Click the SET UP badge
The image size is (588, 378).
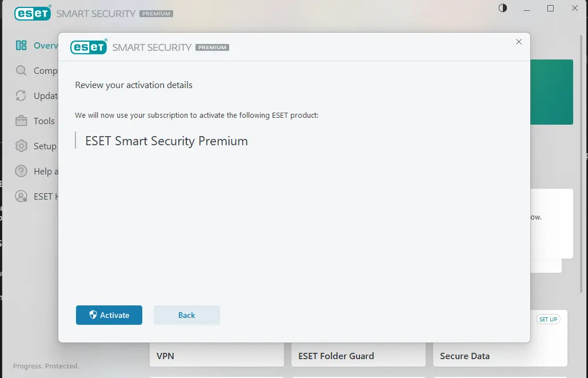coord(548,320)
